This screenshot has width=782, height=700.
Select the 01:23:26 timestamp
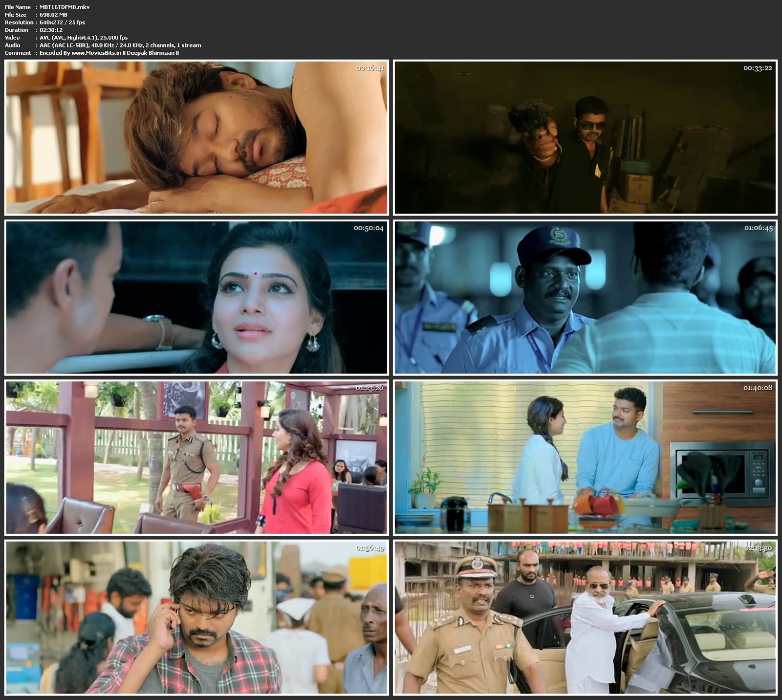click(x=370, y=388)
